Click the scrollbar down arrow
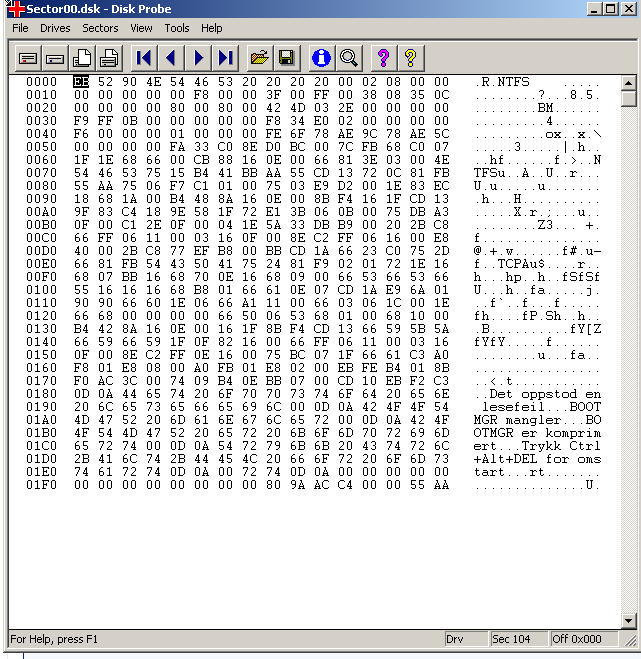This screenshot has width=641, height=659. 628,621
